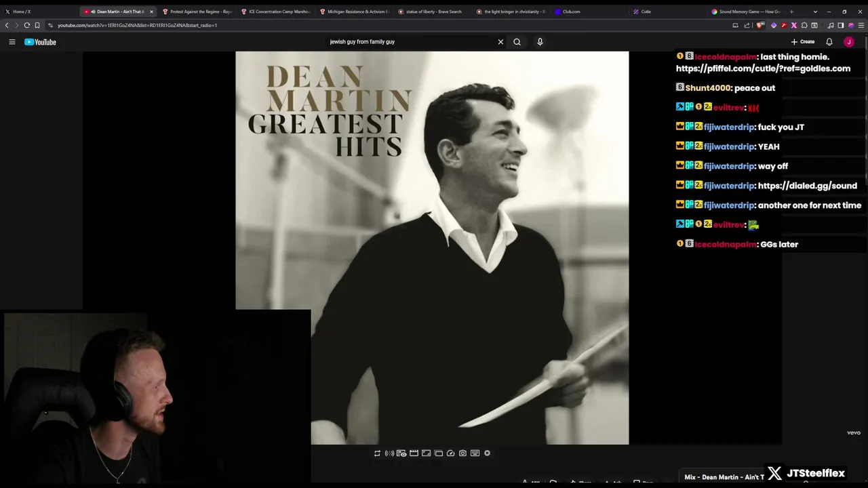
Task: Switch to statue of liberty Brave Search tab
Action: pos(433,12)
